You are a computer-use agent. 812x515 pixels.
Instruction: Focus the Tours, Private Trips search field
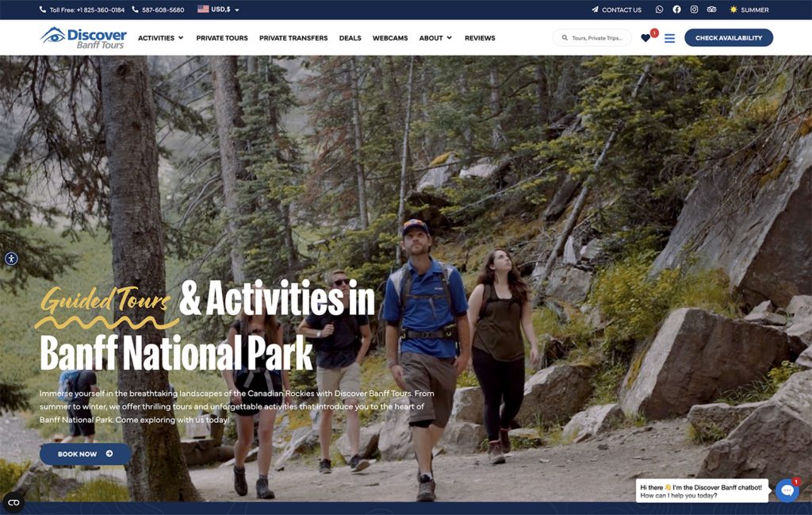(x=592, y=38)
